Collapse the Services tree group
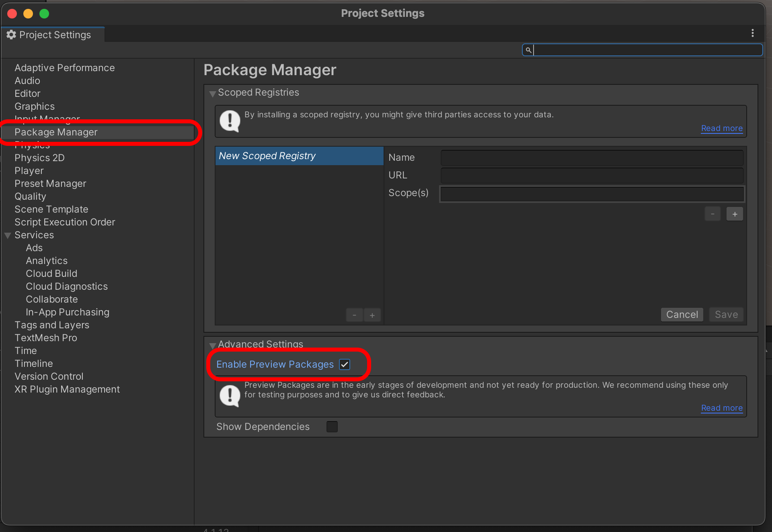 pyautogui.click(x=8, y=235)
